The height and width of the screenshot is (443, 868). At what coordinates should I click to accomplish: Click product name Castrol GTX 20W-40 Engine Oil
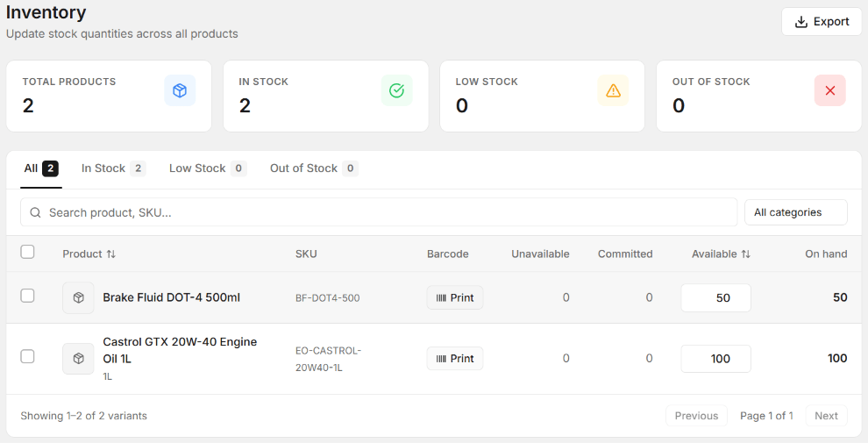pos(180,350)
